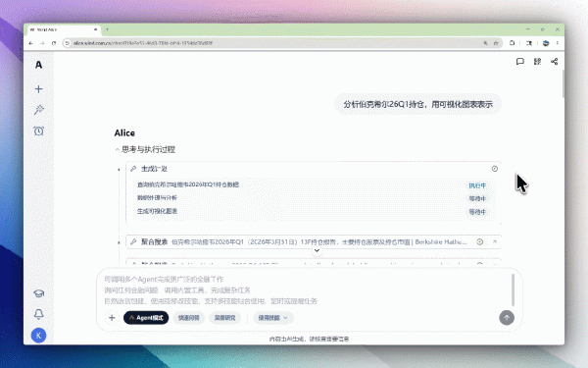
Task: Open the 使用技能 dropdown
Action: (273, 318)
